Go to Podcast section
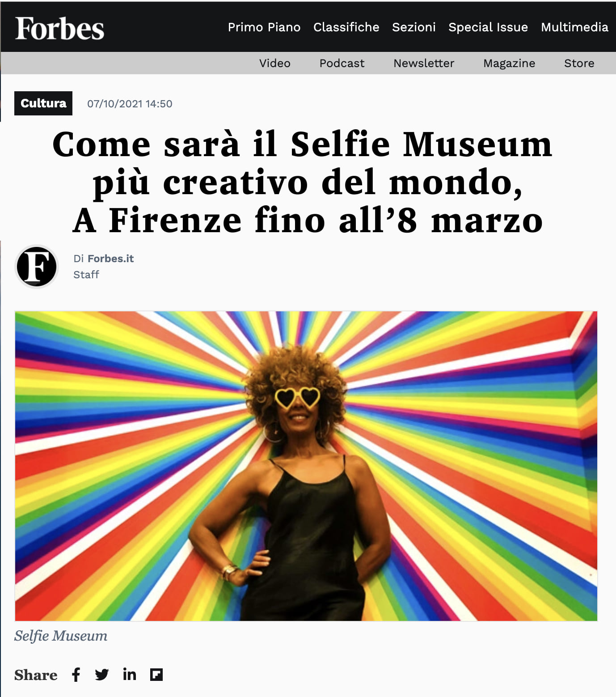Viewport: 616px width, 697px height. (x=342, y=63)
